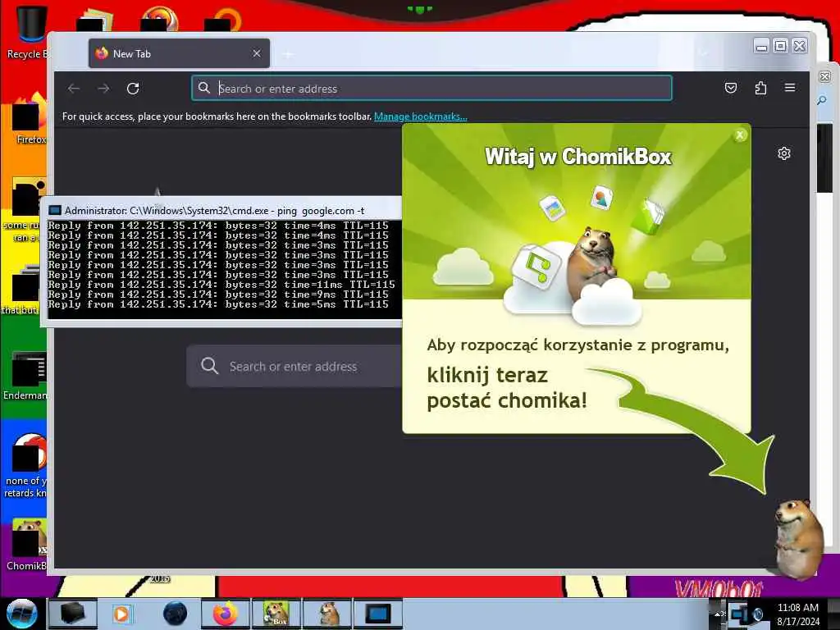Click the 'kliknij teraz postać chomika!' text
Viewport: 840px width, 630px height.
point(507,387)
